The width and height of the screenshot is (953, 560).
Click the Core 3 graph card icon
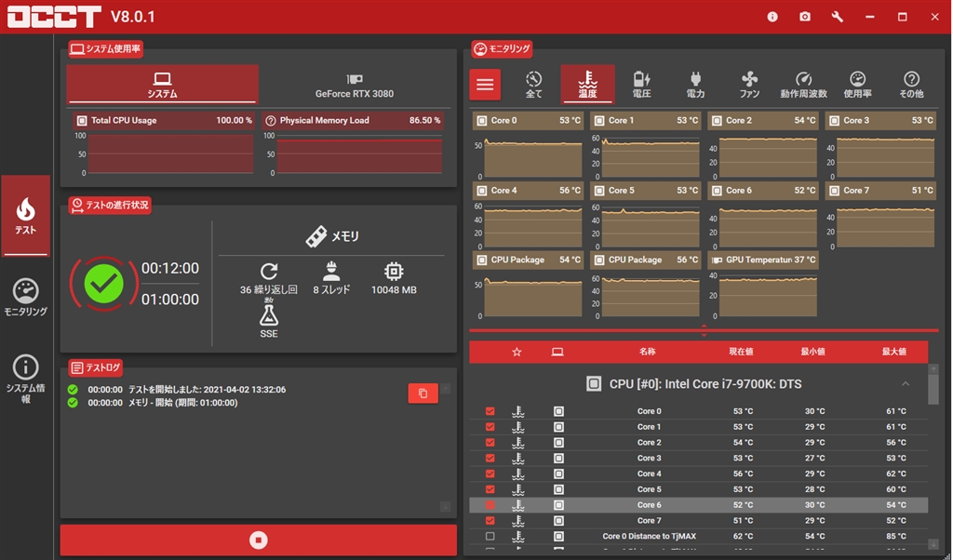pyautogui.click(x=834, y=120)
